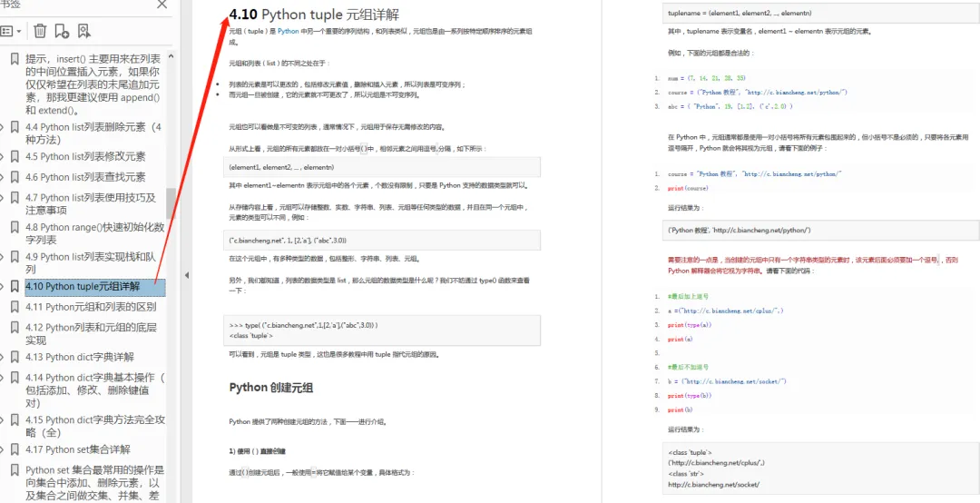980x503 pixels.
Task: Click the bookmark list scroll-up arrow
Action: pyautogui.click(x=171, y=55)
